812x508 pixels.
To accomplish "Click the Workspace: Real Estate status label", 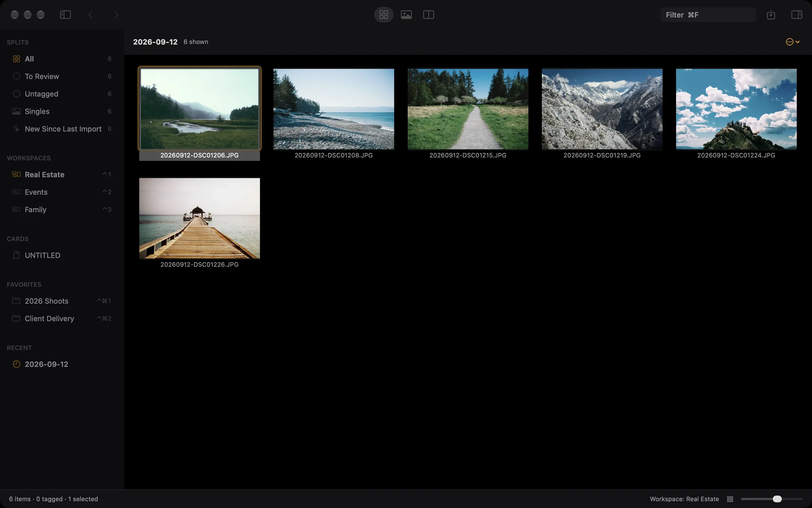I will coord(684,499).
